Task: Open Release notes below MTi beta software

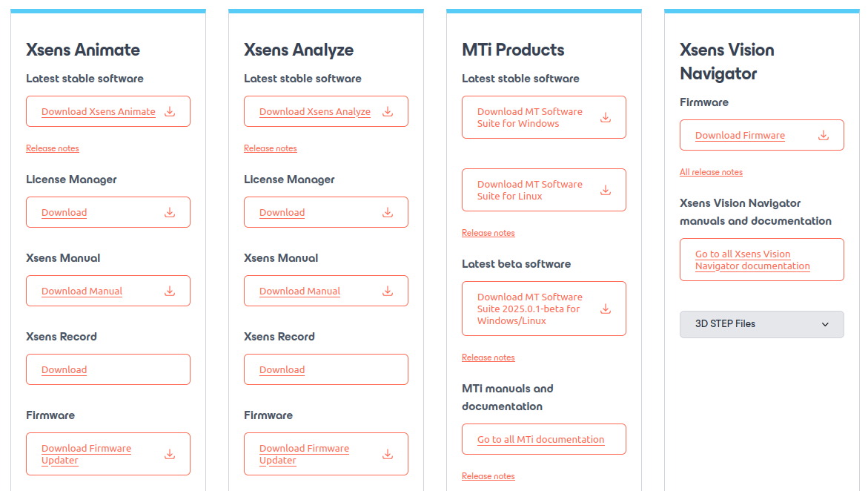Action: pyautogui.click(x=488, y=357)
